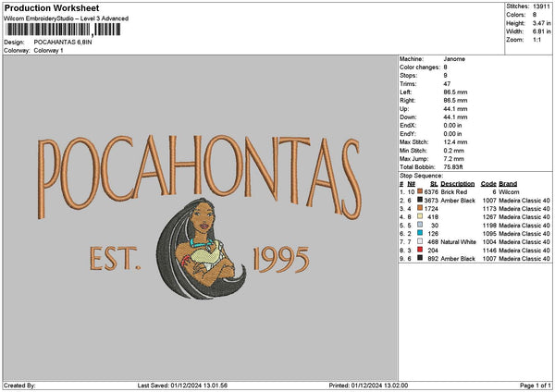The image size is (555, 392).
Task: Click the 'Code' column header
Action: [x=488, y=184]
